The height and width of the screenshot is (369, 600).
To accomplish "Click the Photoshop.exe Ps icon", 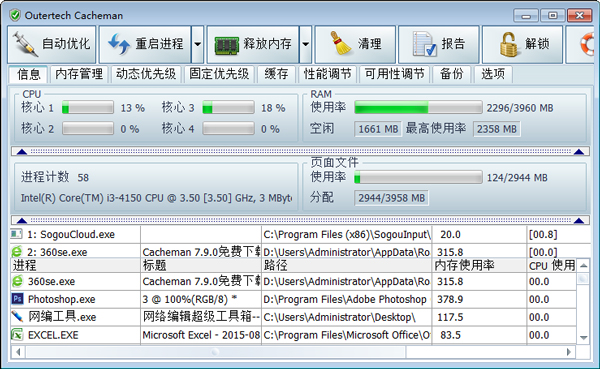I will click(x=18, y=299).
